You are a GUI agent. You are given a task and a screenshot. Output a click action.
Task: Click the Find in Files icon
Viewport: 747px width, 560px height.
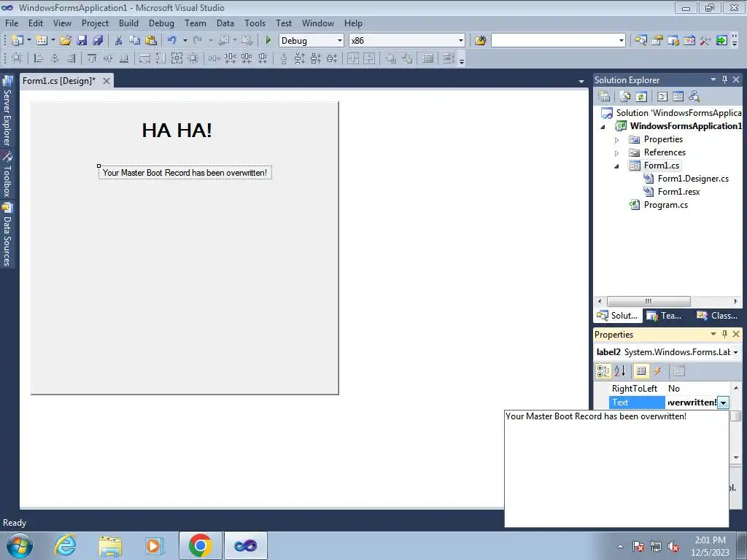[480, 41]
